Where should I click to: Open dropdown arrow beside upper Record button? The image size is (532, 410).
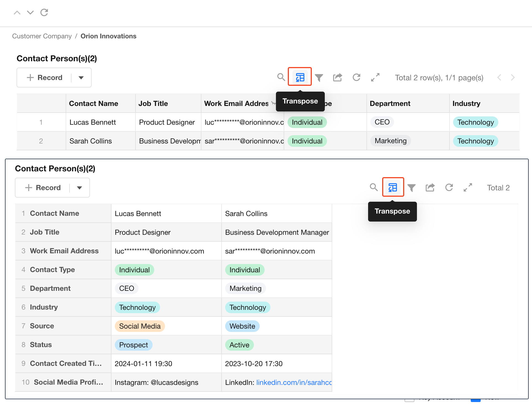coord(81,78)
